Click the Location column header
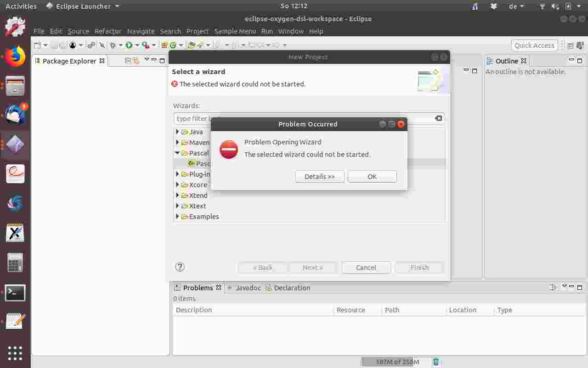 tap(470, 310)
